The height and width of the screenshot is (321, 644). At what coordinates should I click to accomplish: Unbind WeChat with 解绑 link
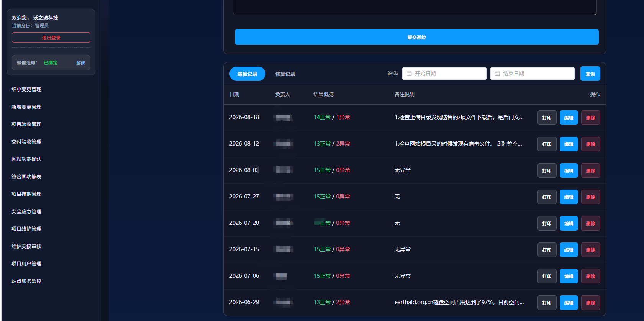pyautogui.click(x=81, y=63)
